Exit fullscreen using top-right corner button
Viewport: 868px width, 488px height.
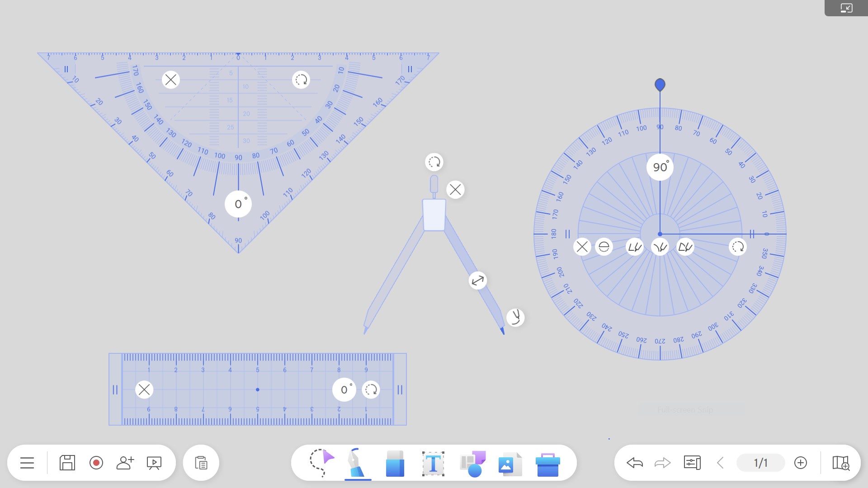[x=846, y=8]
